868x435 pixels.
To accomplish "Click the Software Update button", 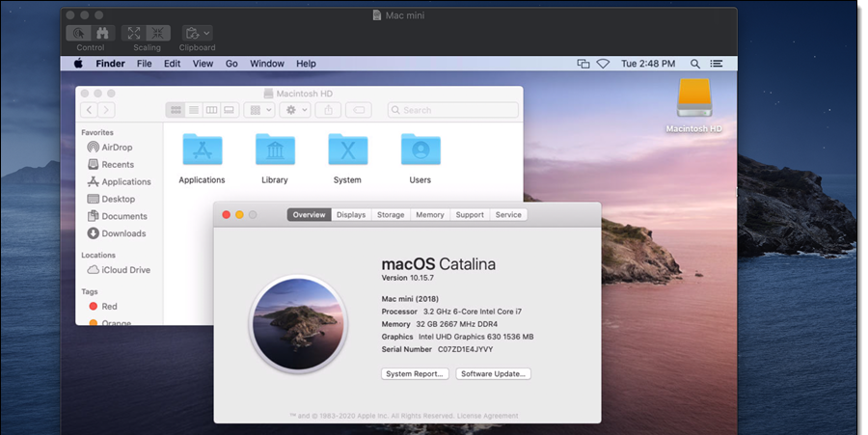I will pos(493,373).
